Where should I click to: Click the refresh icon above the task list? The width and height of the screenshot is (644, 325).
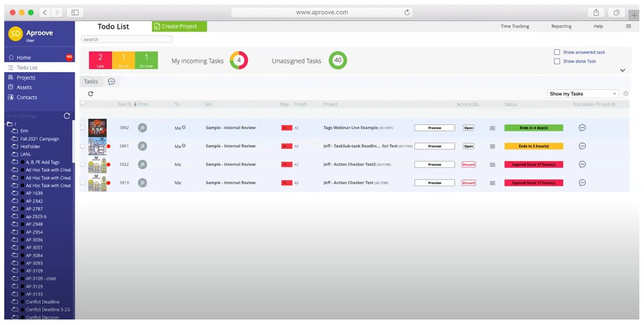click(90, 94)
